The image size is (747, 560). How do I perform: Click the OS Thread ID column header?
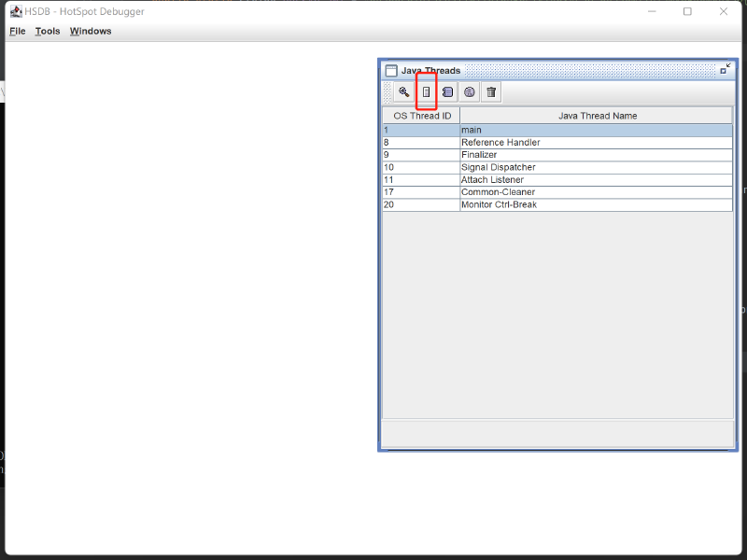(421, 116)
